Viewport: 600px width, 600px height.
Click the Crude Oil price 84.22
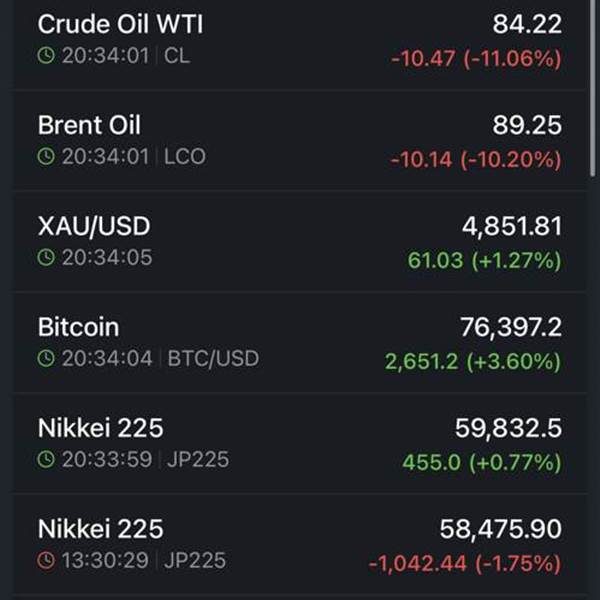[x=527, y=25]
